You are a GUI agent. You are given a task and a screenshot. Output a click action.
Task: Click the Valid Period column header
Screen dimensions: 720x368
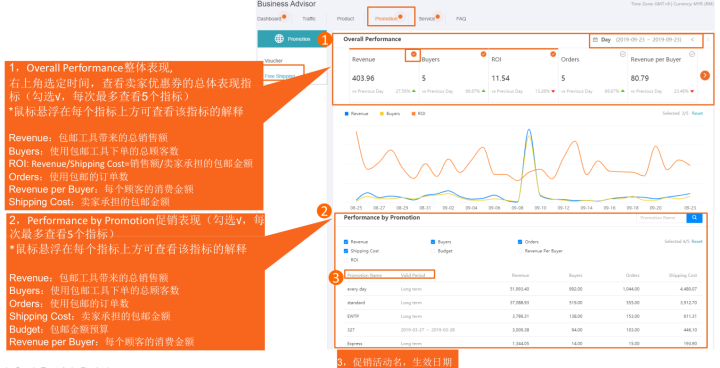click(x=413, y=276)
